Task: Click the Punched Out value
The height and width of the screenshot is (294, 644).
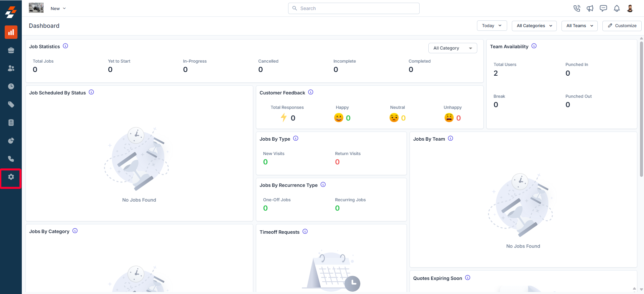Action: [568, 105]
